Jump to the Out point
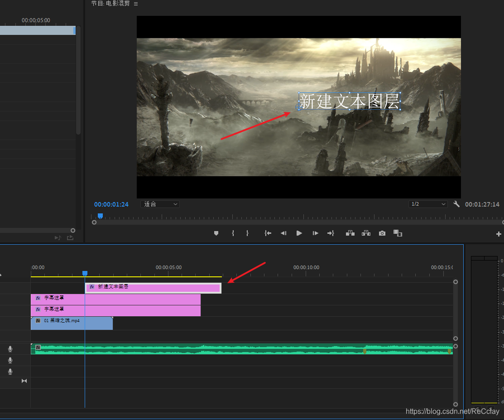The height and width of the screenshot is (420, 504). (x=331, y=233)
